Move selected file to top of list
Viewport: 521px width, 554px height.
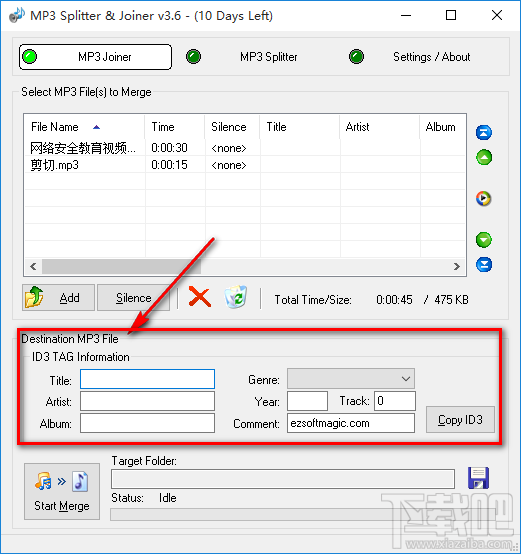point(484,132)
